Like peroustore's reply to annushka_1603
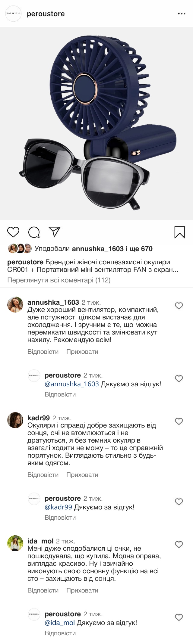The width and height of the screenshot is (193, 644). coord(179,379)
